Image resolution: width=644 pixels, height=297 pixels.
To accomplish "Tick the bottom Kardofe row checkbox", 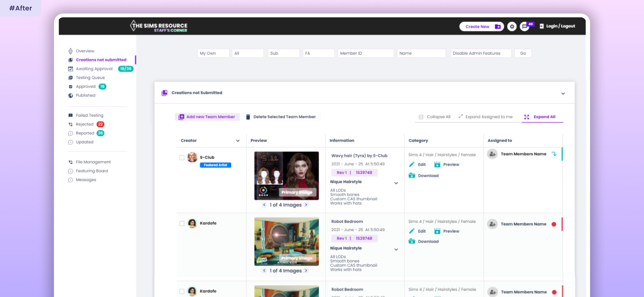I will pos(182,291).
